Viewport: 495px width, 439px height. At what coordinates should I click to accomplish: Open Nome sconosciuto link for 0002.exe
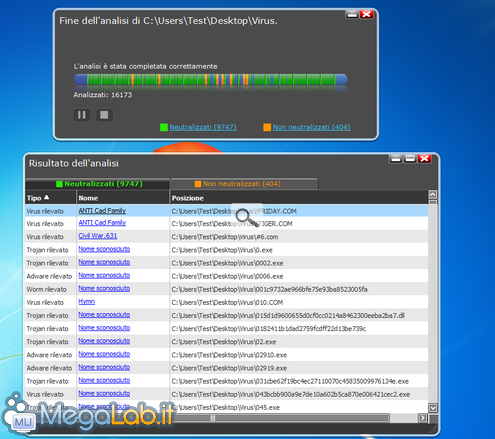coord(104,262)
